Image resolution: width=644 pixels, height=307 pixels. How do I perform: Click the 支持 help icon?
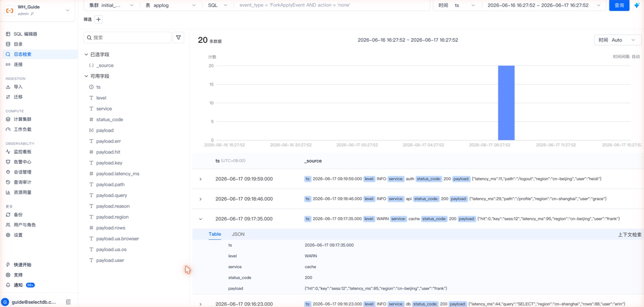8,275
